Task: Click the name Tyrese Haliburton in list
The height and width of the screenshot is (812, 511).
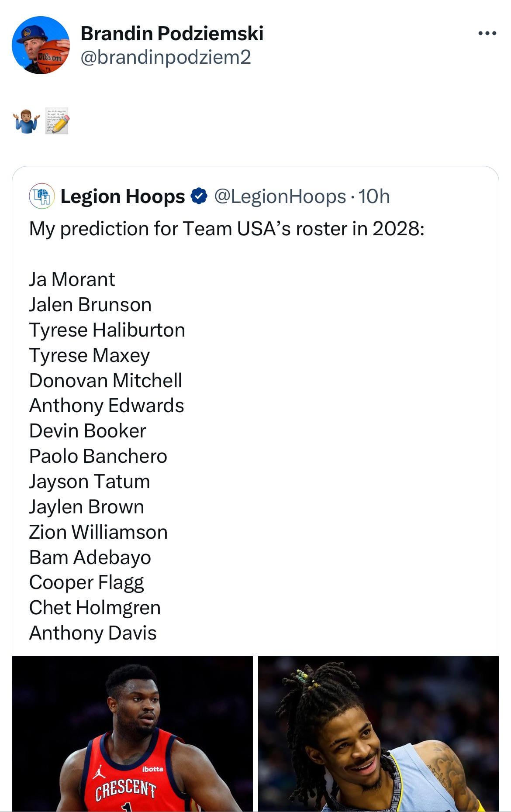Action: (107, 330)
